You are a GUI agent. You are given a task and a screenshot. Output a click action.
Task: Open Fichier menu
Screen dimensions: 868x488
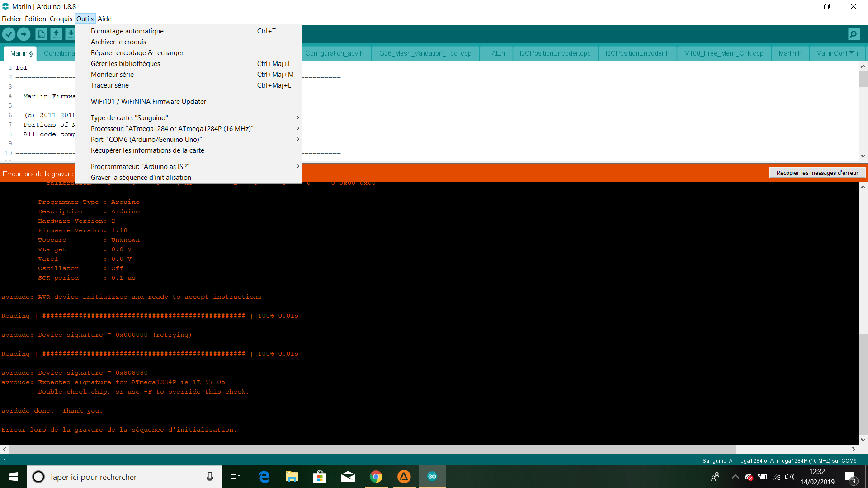point(11,19)
